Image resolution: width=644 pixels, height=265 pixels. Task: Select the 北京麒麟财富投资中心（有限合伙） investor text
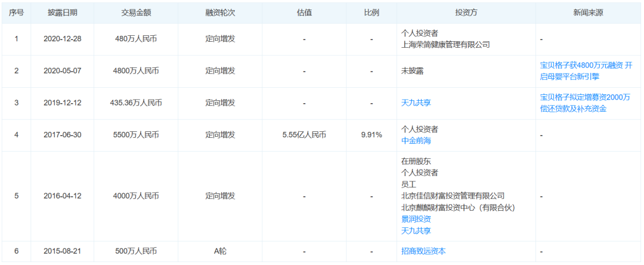(x=459, y=208)
